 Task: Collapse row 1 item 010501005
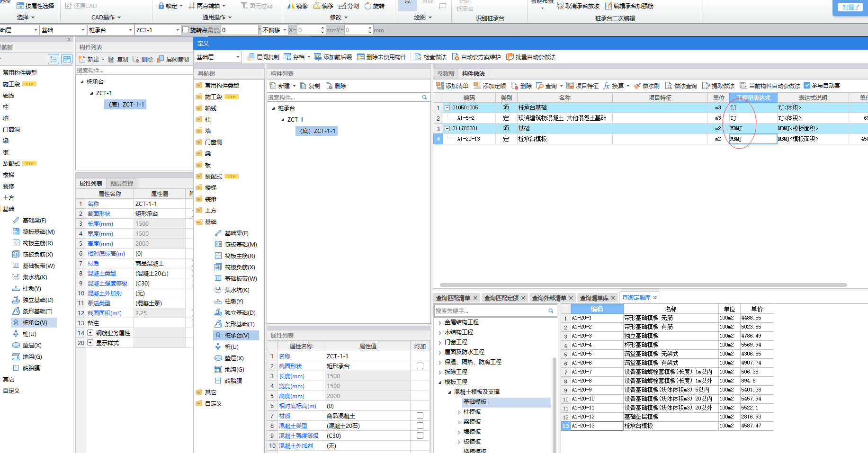tap(447, 107)
